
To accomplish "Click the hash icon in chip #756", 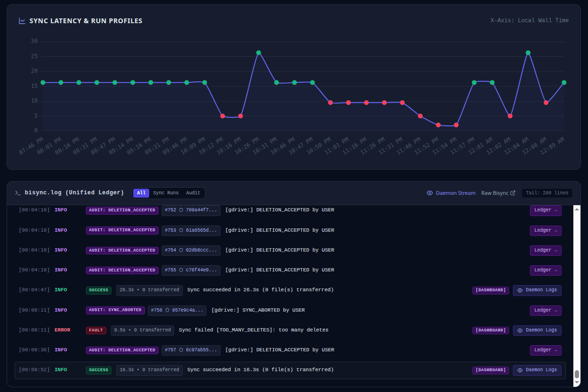I will pos(168,310).
